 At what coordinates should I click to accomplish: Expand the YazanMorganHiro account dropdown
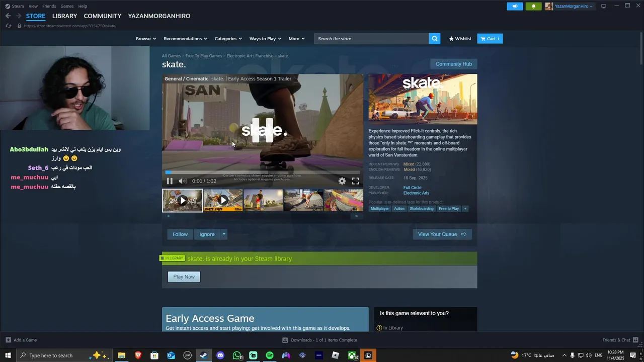(x=574, y=6)
